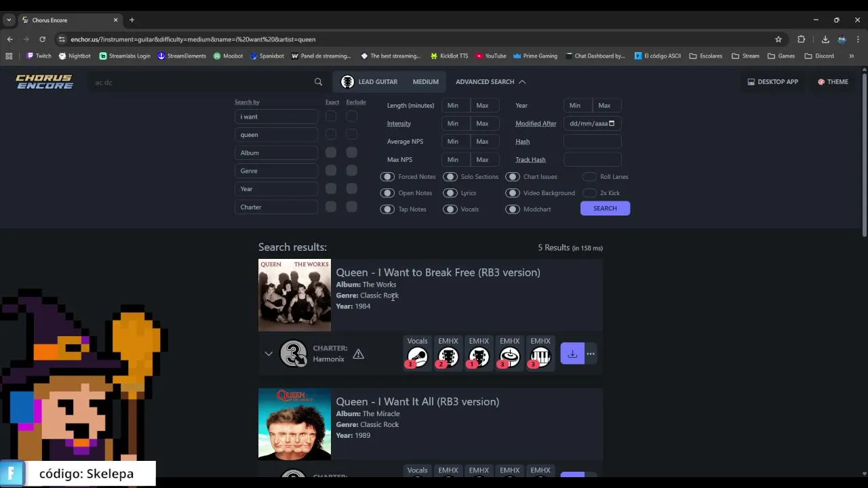The image size is (868, 488).
Task: Toggle the Roll Lanes switch
Action: tap(589, 177)
